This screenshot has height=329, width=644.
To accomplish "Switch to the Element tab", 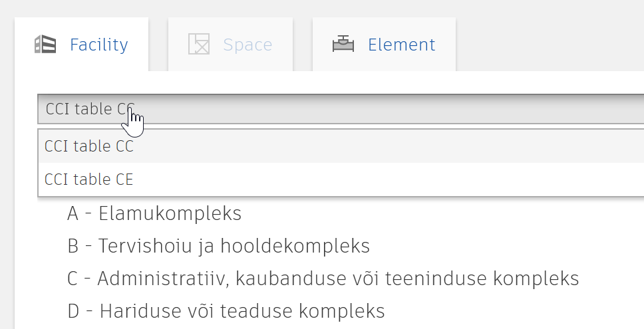I will click(384, 45).
